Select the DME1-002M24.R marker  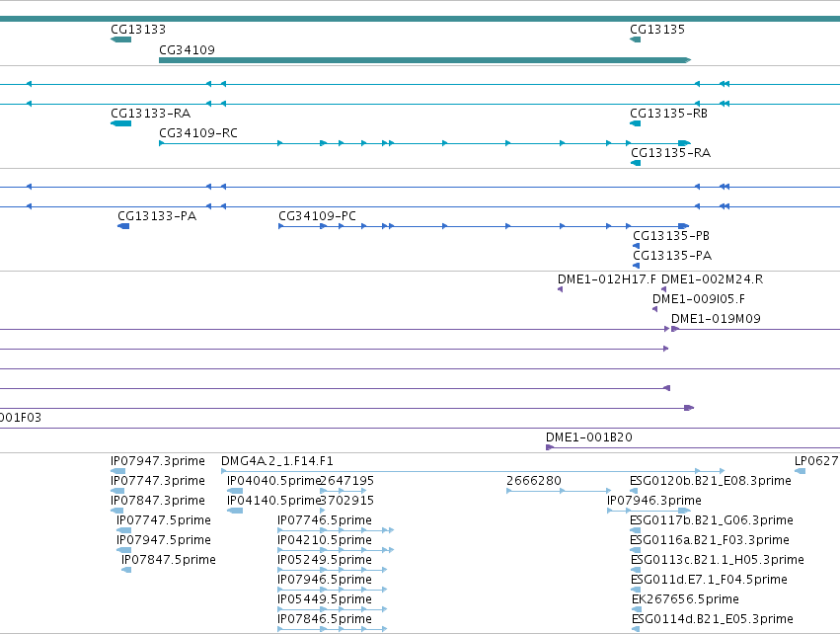point(663,289)
